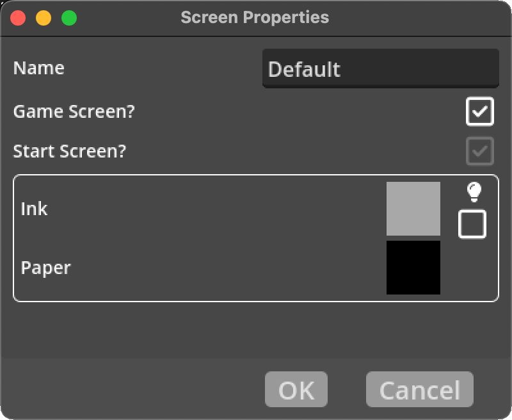The height and width of the screenshot is (420, 512).
Task: Enable the checkbox below the lightbulb
Action: click(472, 224)
